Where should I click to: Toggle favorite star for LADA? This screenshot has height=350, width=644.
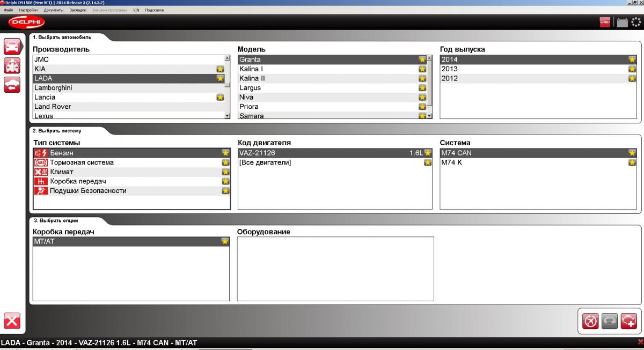[x=220, y=78]
